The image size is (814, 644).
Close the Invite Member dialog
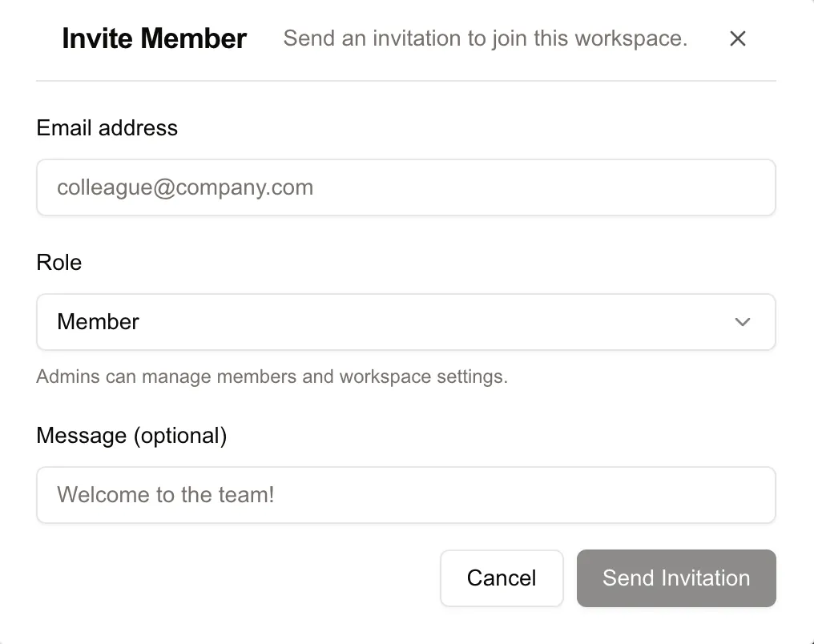[738, 38]
